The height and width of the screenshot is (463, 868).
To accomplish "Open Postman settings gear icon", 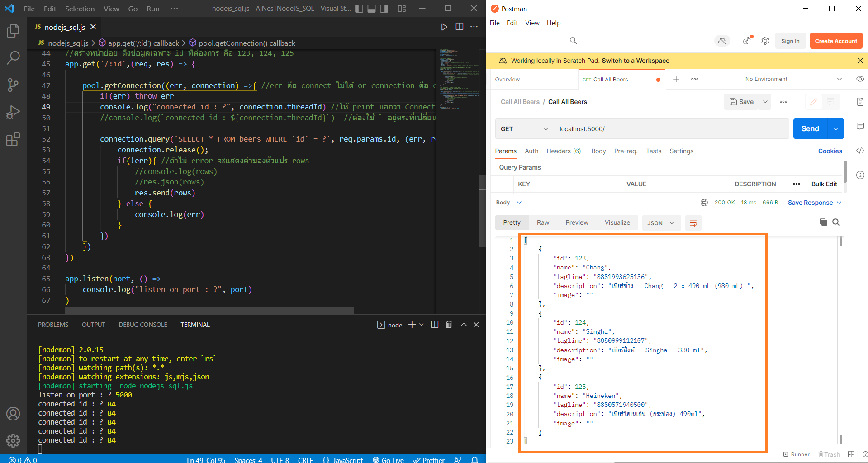I will point(765,41).
